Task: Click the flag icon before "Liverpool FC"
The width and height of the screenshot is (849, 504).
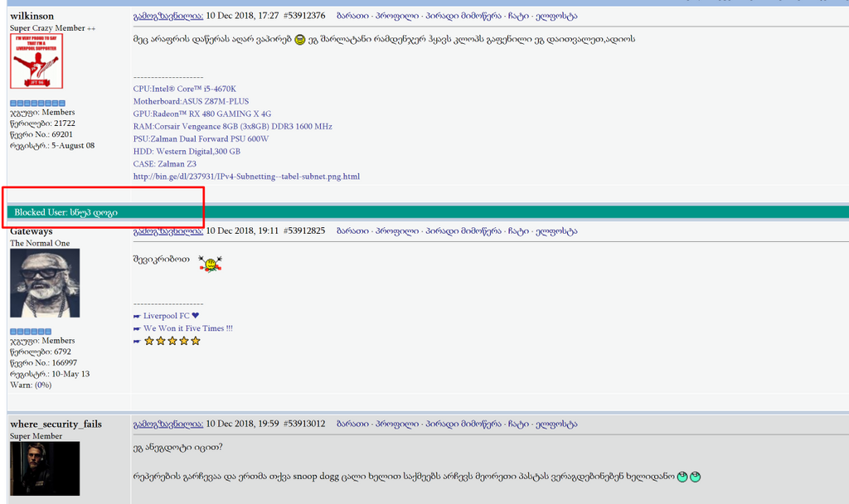Action: coord(138,316)
